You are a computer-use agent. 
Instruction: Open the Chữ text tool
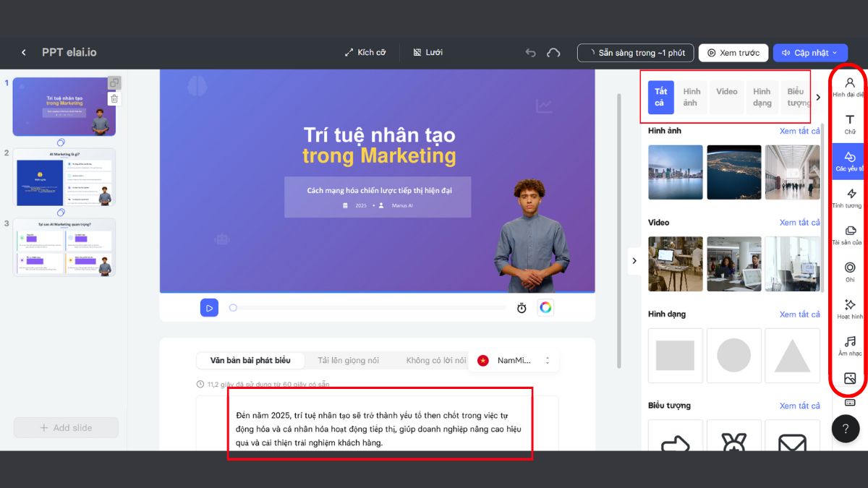coord(849,124)
